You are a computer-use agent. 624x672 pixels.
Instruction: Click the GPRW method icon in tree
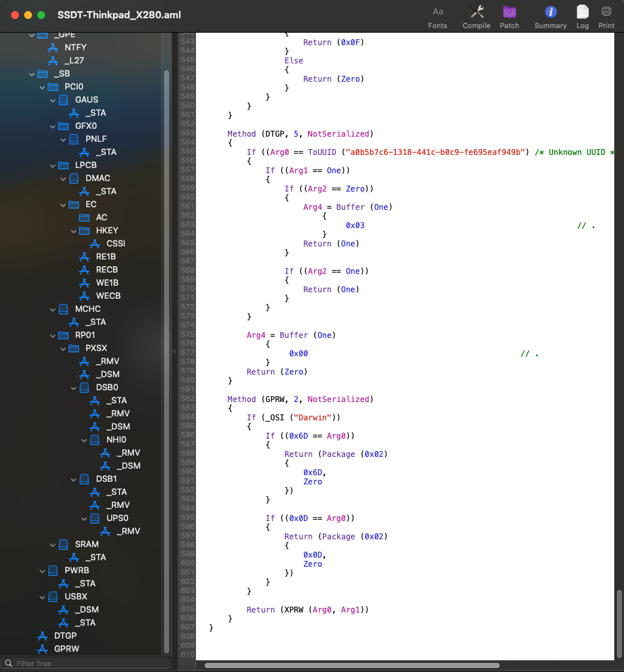pos(42,649)
